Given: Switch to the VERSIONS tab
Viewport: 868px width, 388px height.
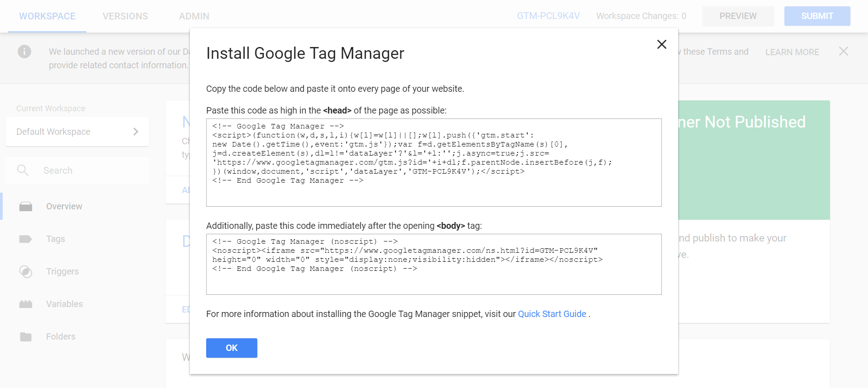Looking at the screenshot, I should (x=125, y=16).
